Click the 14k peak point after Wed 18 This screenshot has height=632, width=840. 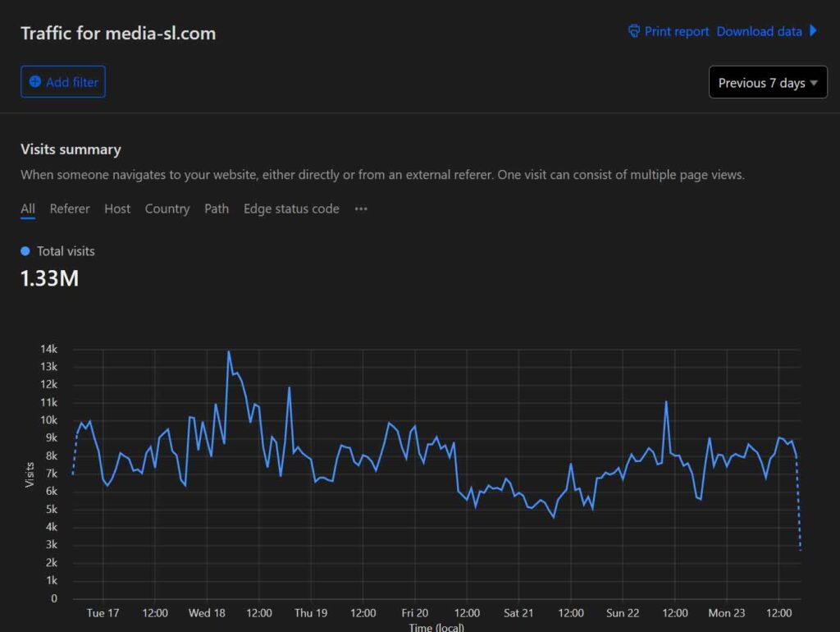click(x=229, y=352)
